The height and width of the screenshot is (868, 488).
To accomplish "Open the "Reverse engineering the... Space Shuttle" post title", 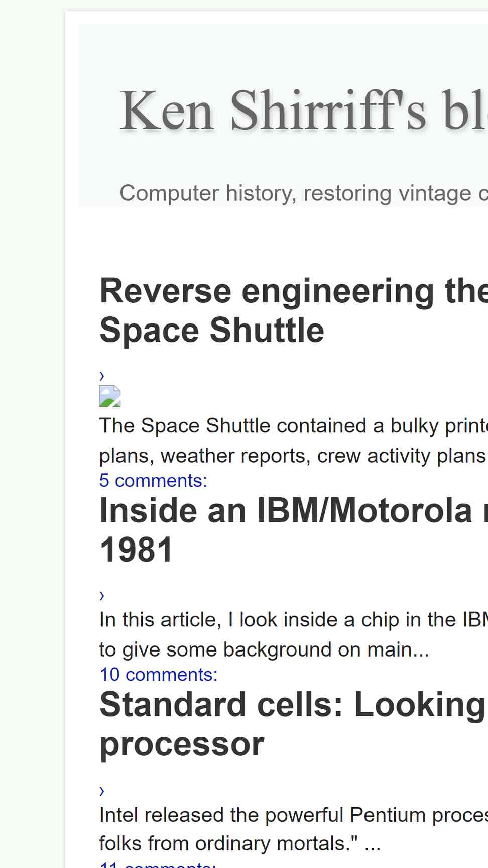I will coord(294,310).
